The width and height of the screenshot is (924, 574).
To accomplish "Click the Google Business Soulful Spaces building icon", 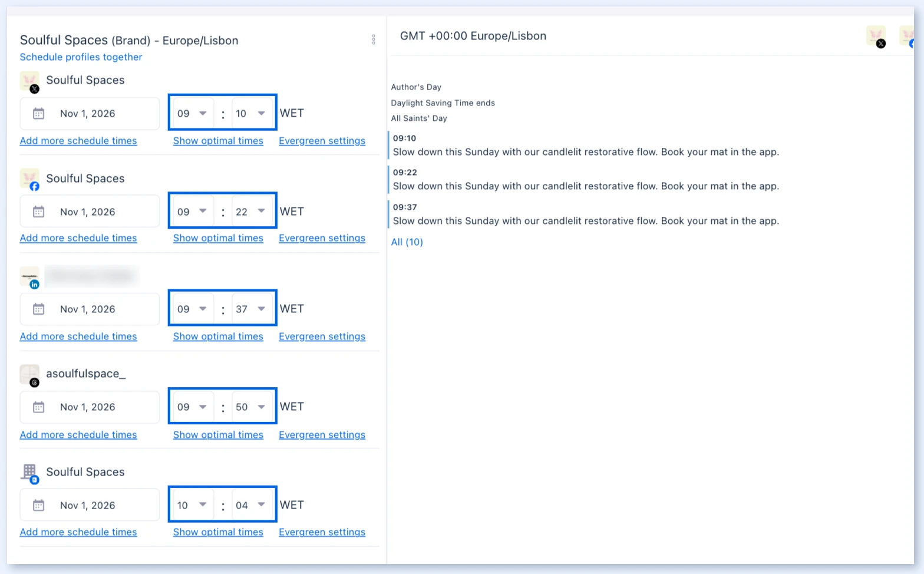I will pos(29,473).
